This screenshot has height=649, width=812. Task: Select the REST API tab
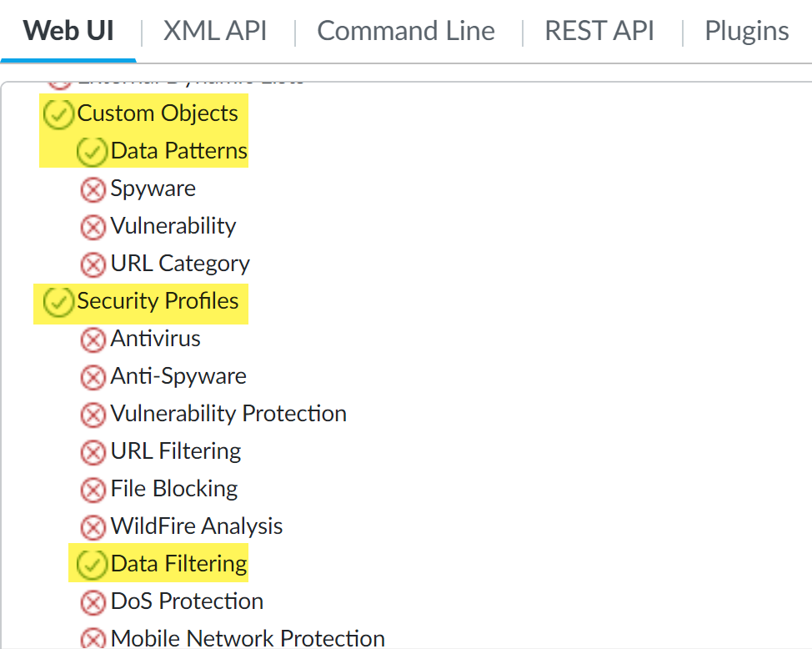[x=599, y=32]
